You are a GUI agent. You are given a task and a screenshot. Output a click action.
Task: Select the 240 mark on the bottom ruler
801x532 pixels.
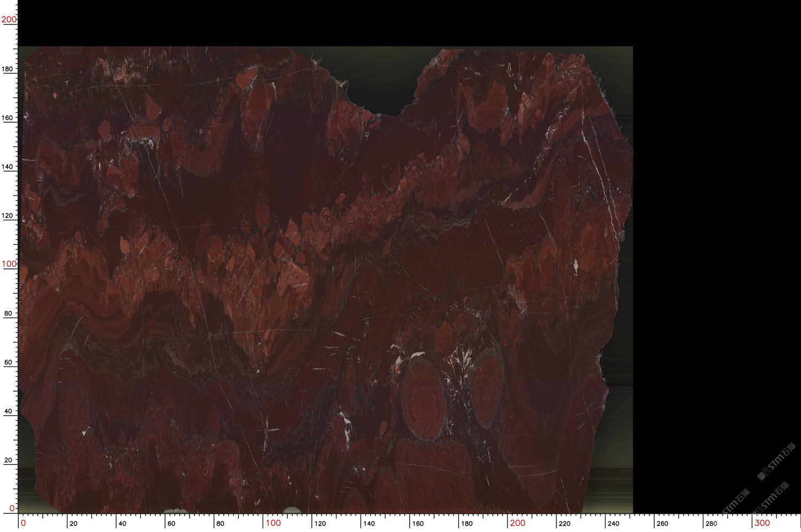613,523
